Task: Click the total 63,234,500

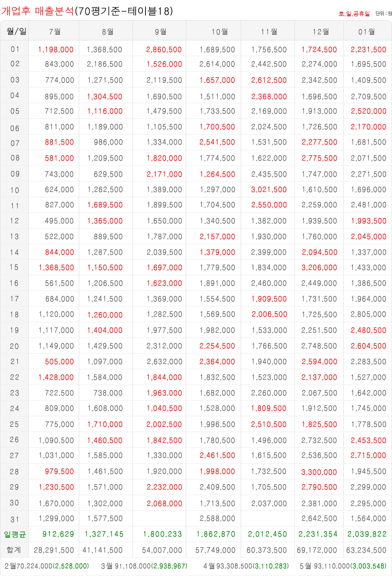Action: pyautogui.click(x=366, y=550)
